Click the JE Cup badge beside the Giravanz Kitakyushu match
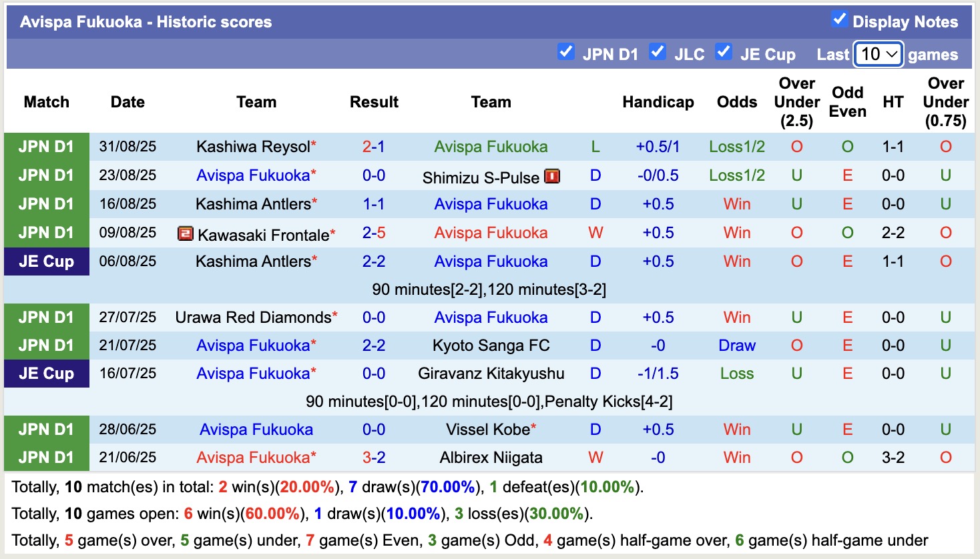The height and width of the screenshot is (559, 980). 47,374
